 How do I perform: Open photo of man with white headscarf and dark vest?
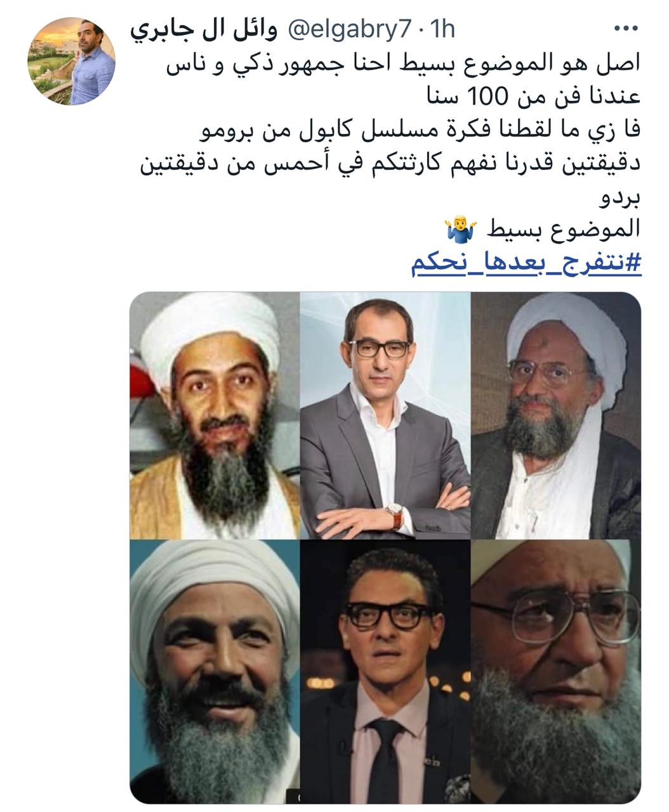click(x=556, y=416)
